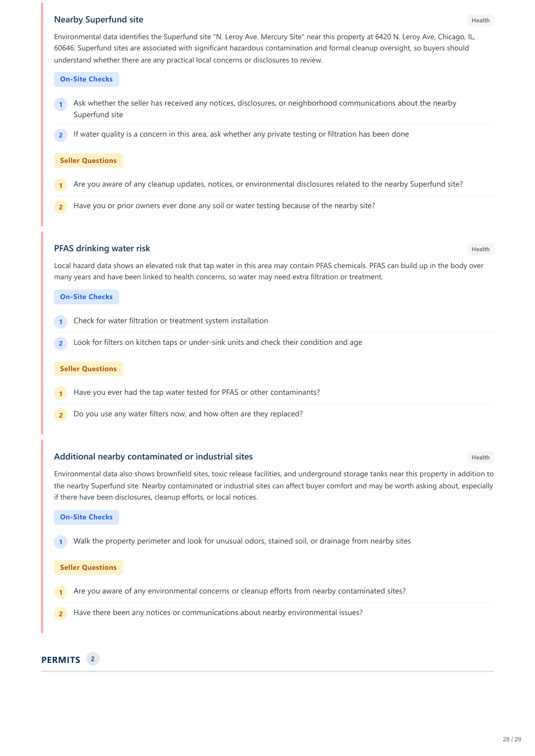The width and height of the screenshot is (535, 756).
Task: Click number 1 circle beside water filtration check
Action: click(x=61, y=322)
